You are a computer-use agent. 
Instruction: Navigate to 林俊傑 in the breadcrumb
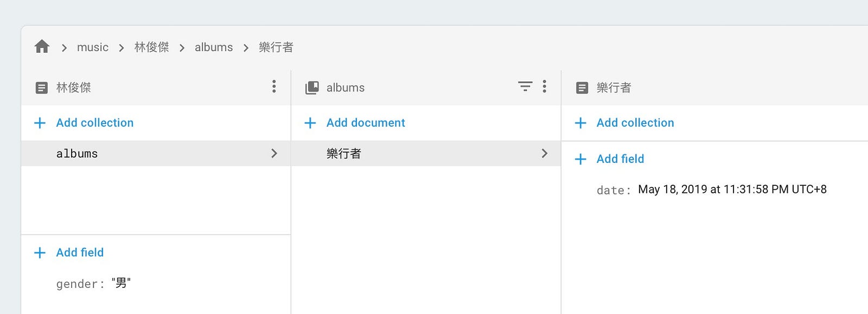point(152,47)
